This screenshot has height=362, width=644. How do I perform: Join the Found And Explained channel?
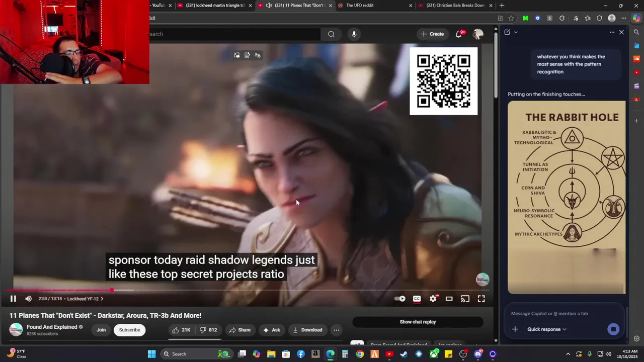(101, 330)
